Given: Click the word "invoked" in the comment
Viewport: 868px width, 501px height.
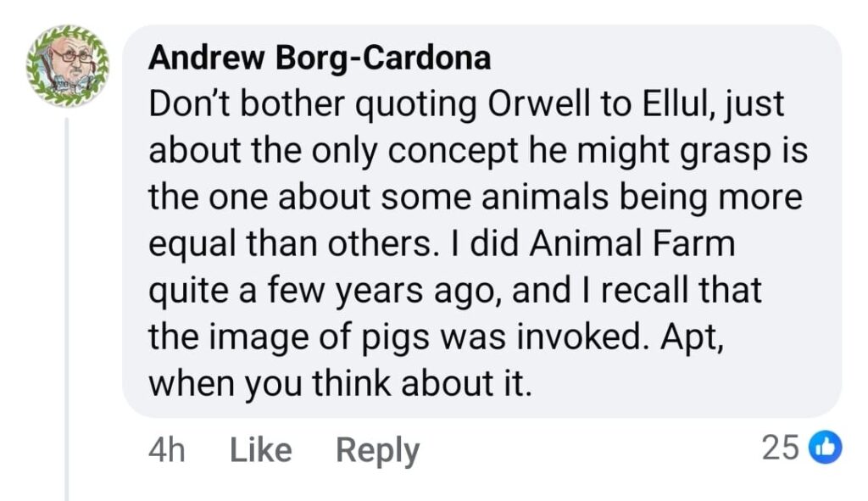Looking at the screenshot, I should pyautogui.click(x=578, y=337).
